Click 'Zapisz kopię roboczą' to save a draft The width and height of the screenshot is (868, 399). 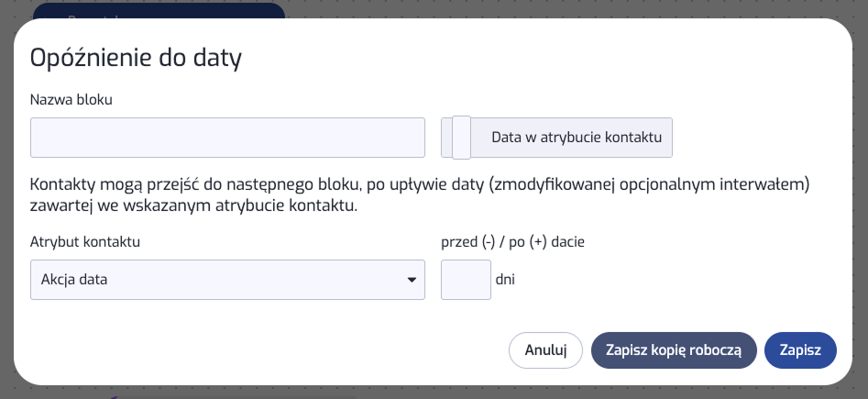pos(674,349)
